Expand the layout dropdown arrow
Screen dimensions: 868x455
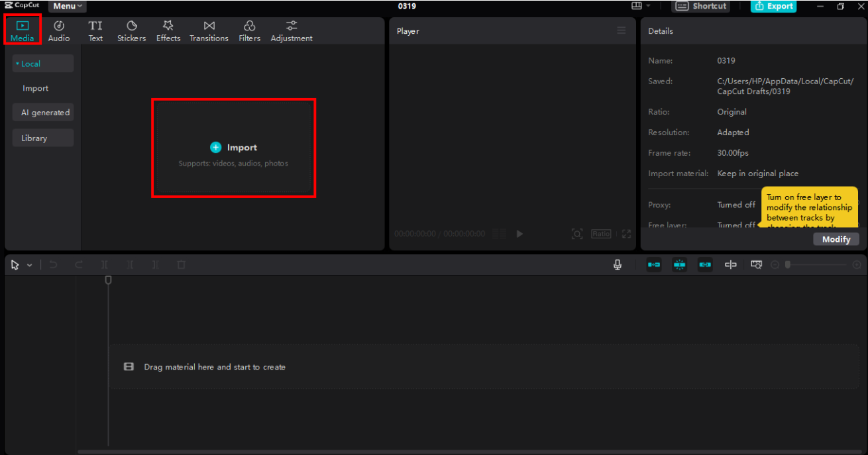click(x=648, y=6)
